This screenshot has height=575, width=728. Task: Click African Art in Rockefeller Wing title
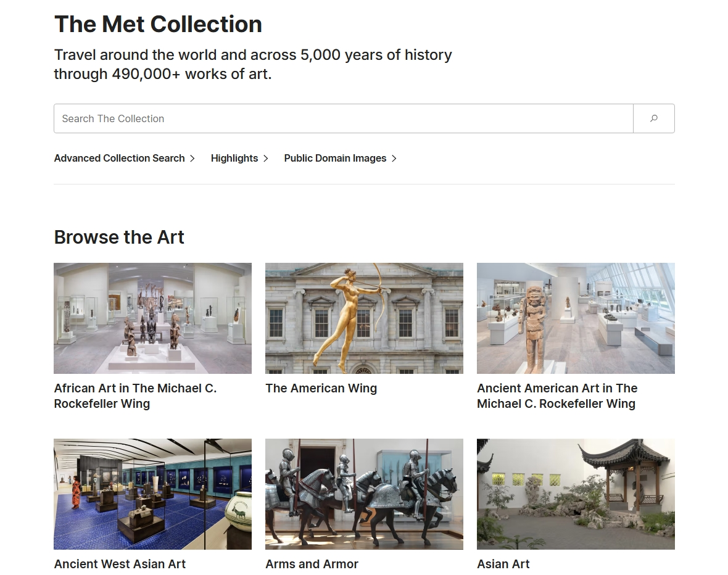135,395
